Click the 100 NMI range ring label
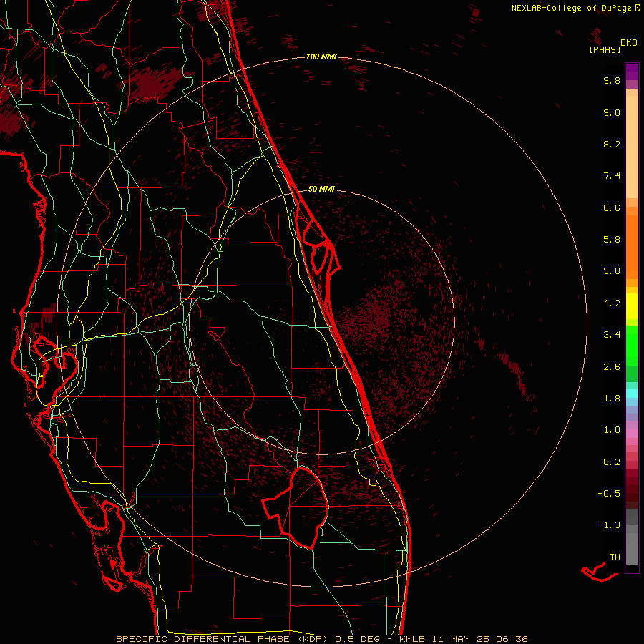The height and width of the screenshot is (644, 644). (321, 57)
